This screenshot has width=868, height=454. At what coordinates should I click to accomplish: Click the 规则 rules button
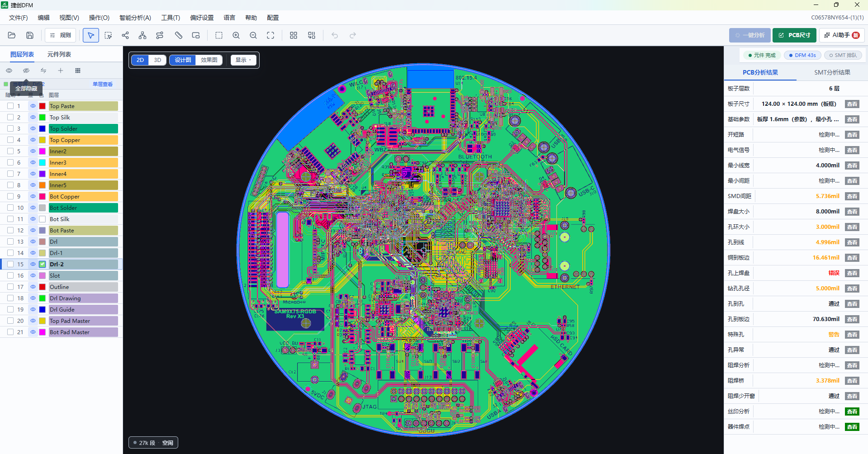(x=61, y=35)
